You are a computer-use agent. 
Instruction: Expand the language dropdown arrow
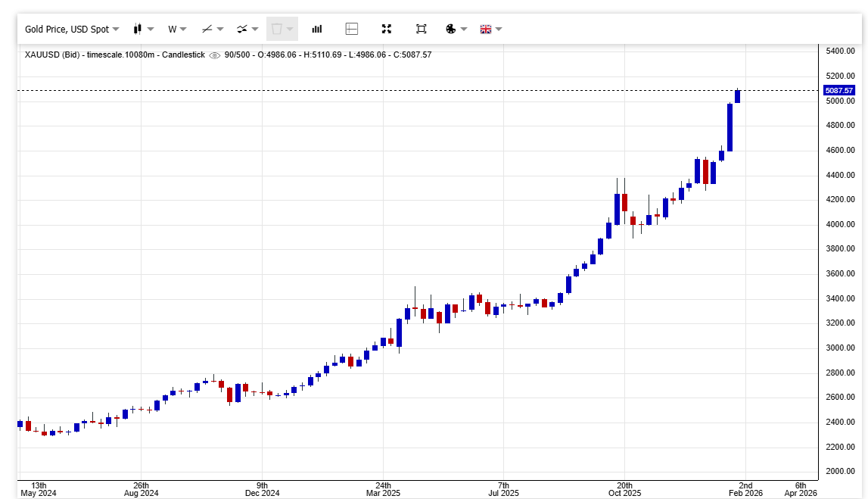point(499,30)
